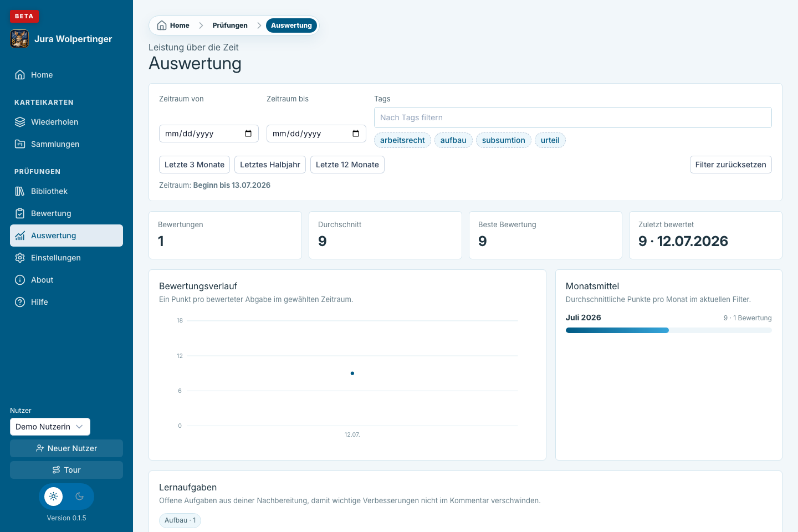This screenshot has width=798, height=532.
Task: Switch to dark mode moon toggle
Action: click(x=79, y=497)
